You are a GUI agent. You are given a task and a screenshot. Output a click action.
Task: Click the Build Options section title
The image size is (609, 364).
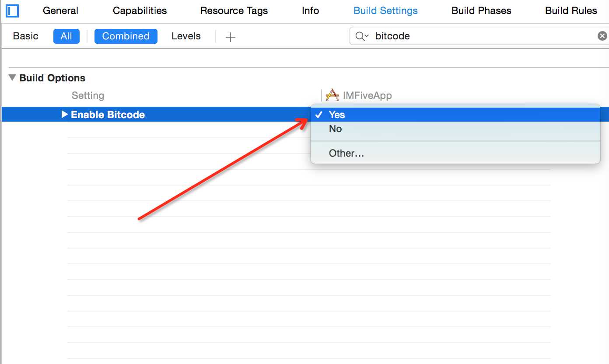pos(52,78)
